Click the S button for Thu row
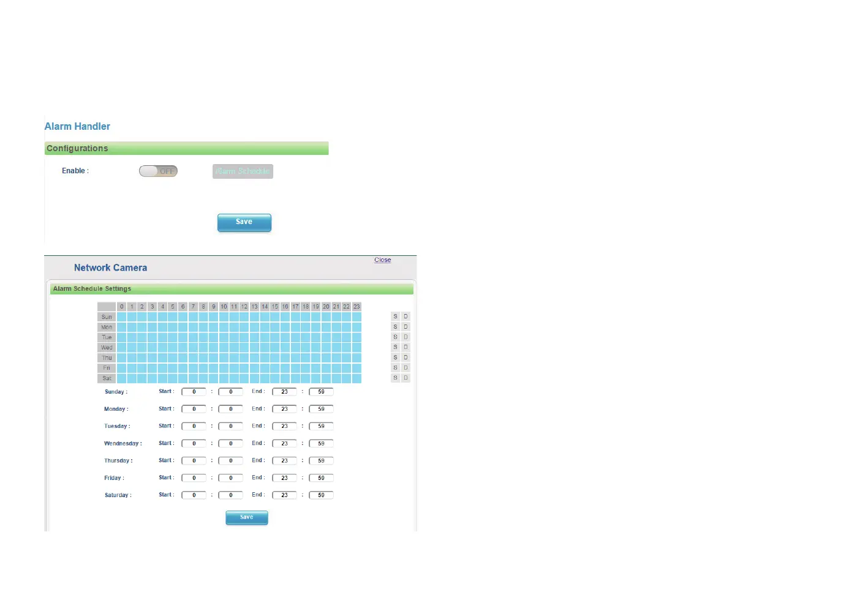 395,358
